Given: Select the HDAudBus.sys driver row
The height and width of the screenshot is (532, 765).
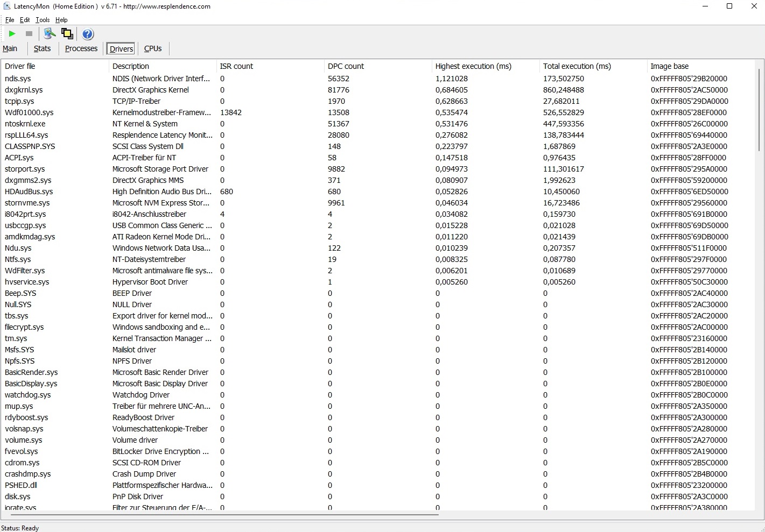Looking at the screenshot, I should tap(378, 191).
